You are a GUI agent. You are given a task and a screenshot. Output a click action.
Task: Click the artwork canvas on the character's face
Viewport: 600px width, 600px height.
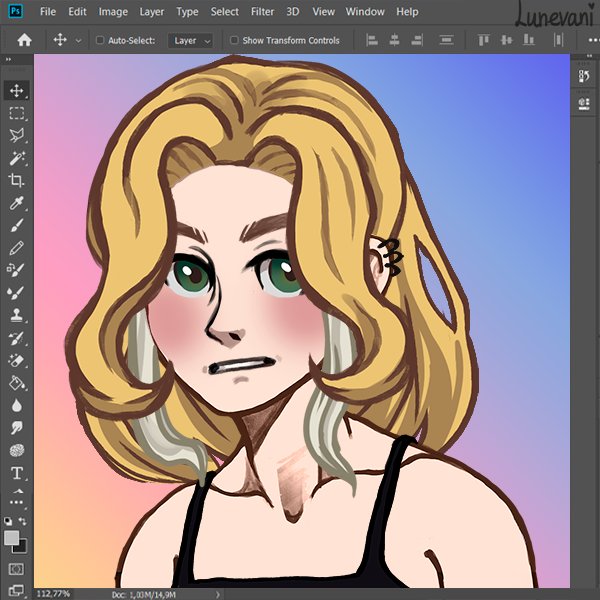[233, 291]
